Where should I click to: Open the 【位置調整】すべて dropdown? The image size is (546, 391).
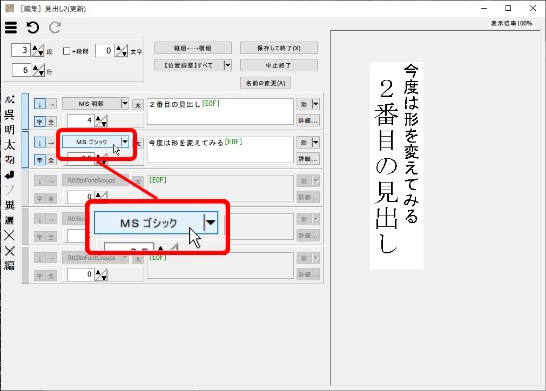click(x=227, y=65)
